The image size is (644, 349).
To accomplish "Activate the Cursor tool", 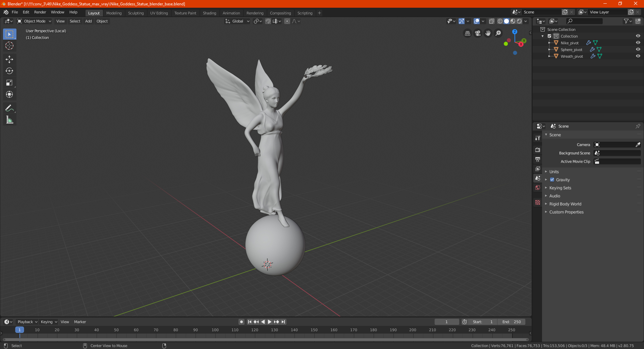I will 9,46.
